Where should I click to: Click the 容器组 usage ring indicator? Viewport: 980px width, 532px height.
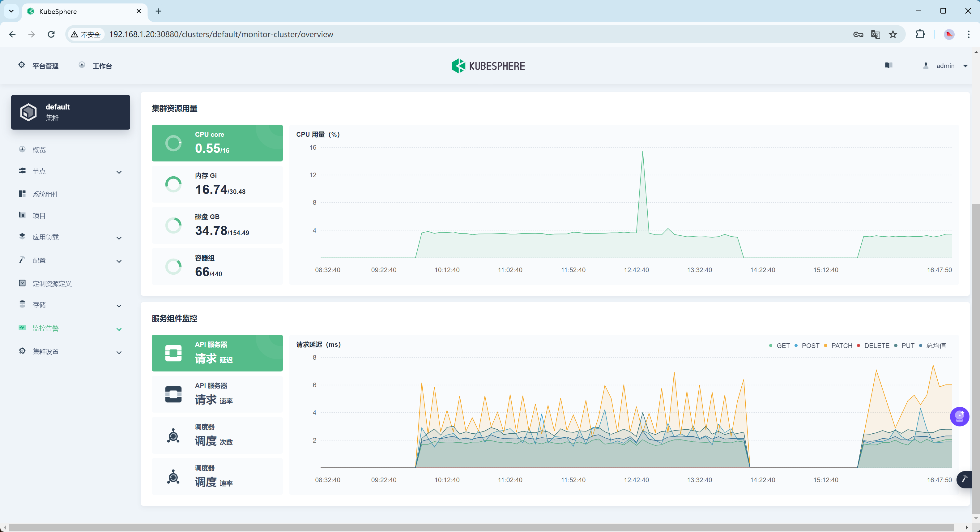tap(173, 266)
